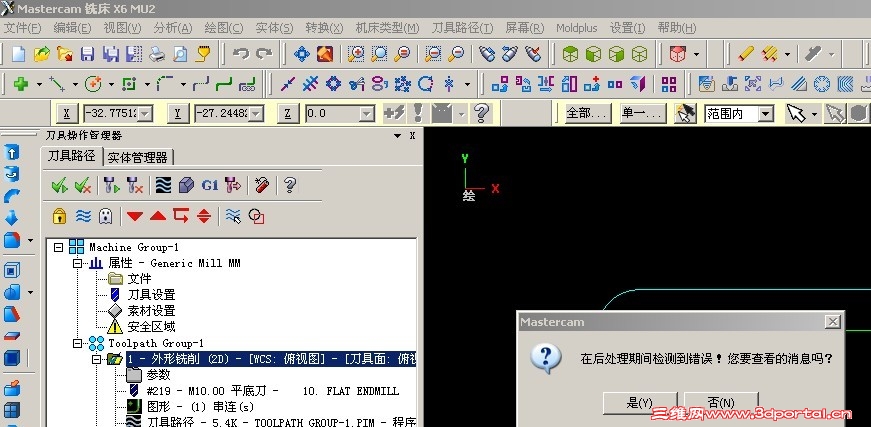
Task: Select the #219 M10.00 平底刀 tool entry
Action: coord(273,391)
